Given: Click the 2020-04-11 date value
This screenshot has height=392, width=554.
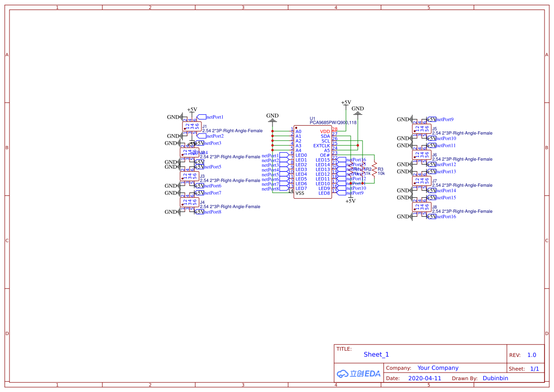Looking at the screenshot, I should tap(424, 378).
